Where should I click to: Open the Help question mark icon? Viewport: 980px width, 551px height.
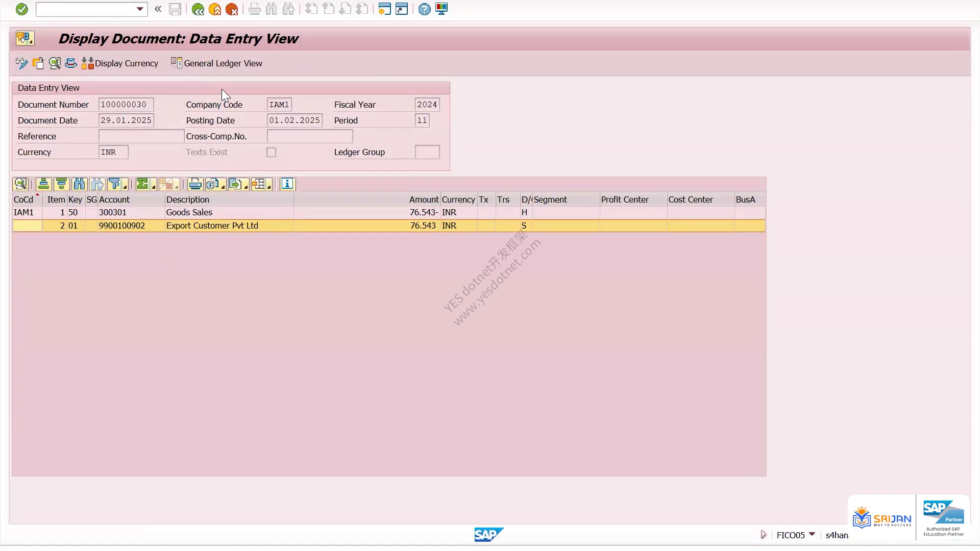424,9
